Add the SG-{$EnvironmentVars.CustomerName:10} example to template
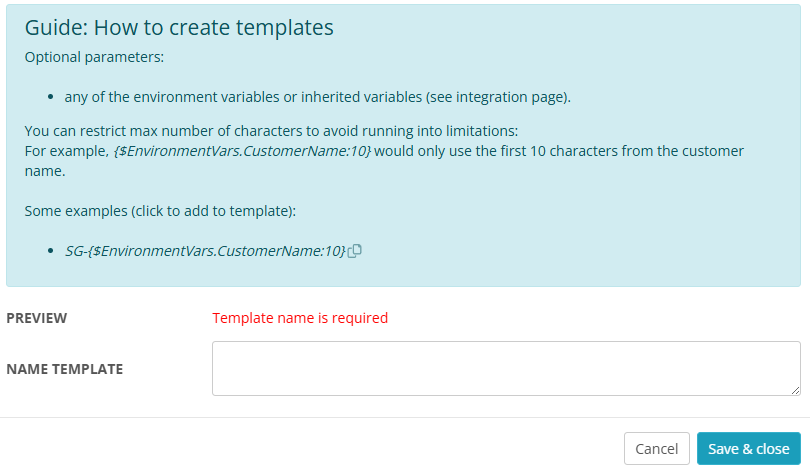This screenshot has height=473, width=810. click(205, 251)
